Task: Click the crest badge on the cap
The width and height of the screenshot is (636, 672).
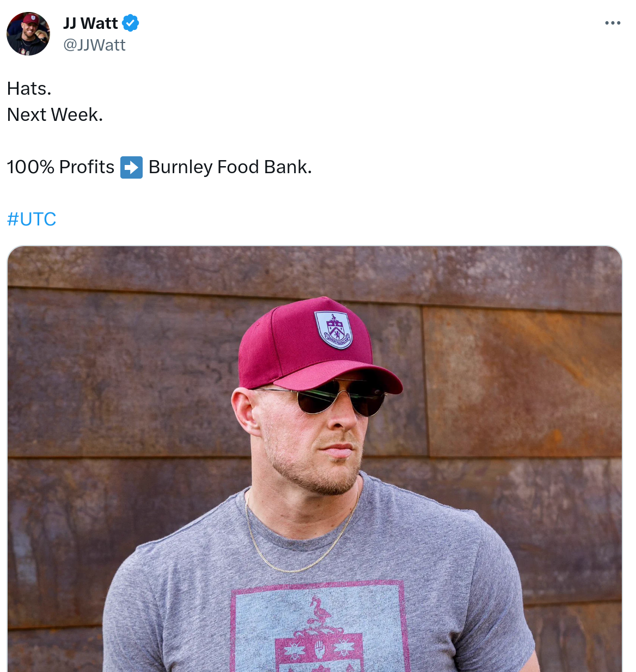Action: click(334, 329)
